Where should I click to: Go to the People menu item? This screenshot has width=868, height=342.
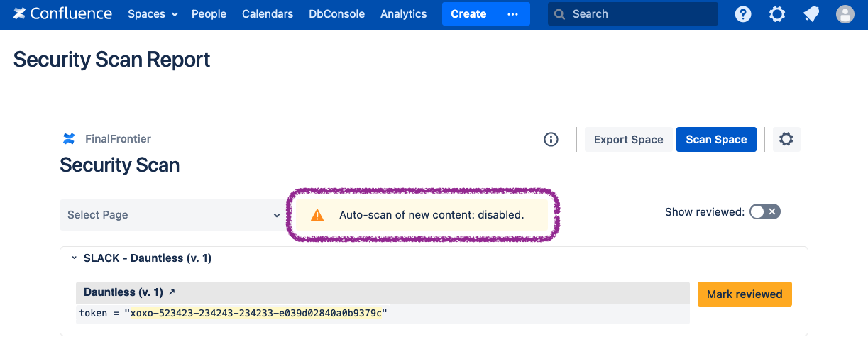tap(209, 14)
